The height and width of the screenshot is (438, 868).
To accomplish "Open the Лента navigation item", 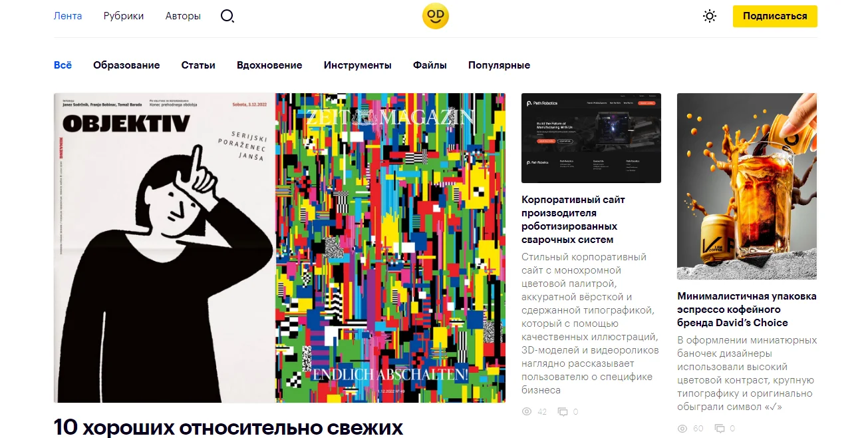I will (68, 16).
